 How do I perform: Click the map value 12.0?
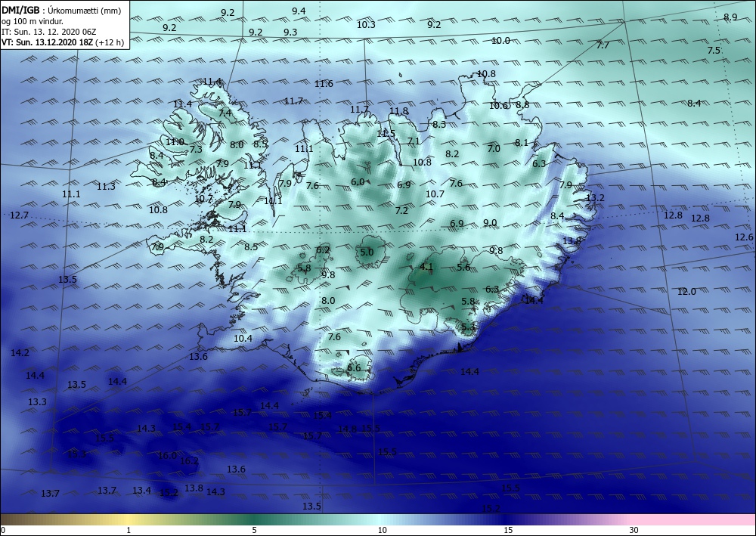tap(686, 292)
